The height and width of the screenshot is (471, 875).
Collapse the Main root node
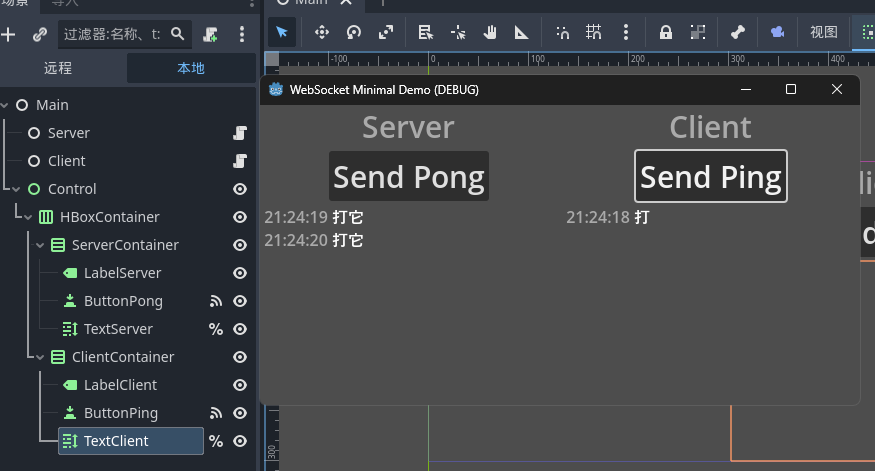(5, 105)
